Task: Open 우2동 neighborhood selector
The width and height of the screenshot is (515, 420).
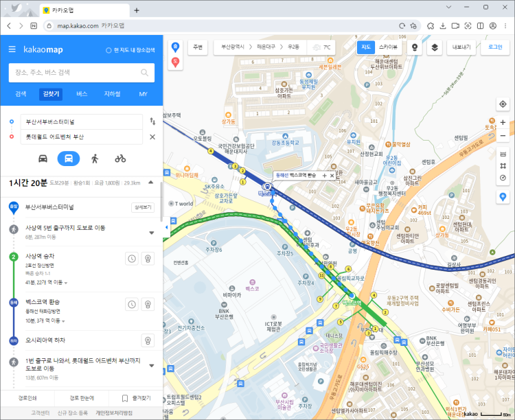Action: coord(293,47)
